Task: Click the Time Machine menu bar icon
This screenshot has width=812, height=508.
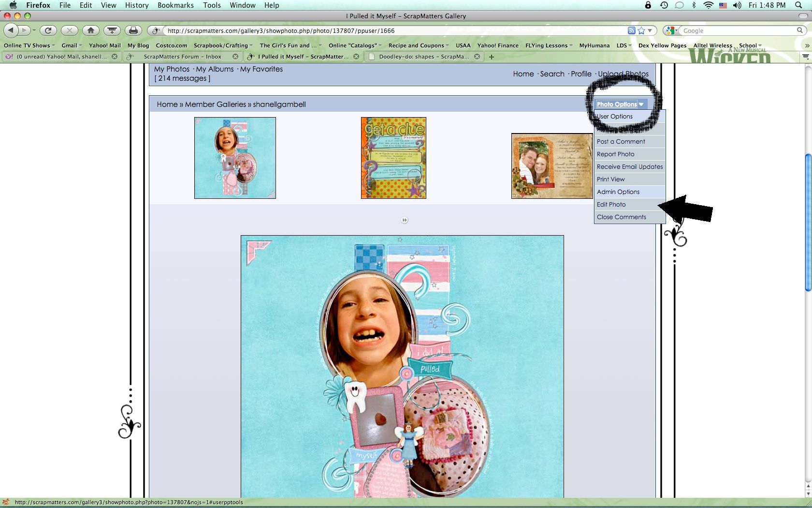Action: pos(664,5)
